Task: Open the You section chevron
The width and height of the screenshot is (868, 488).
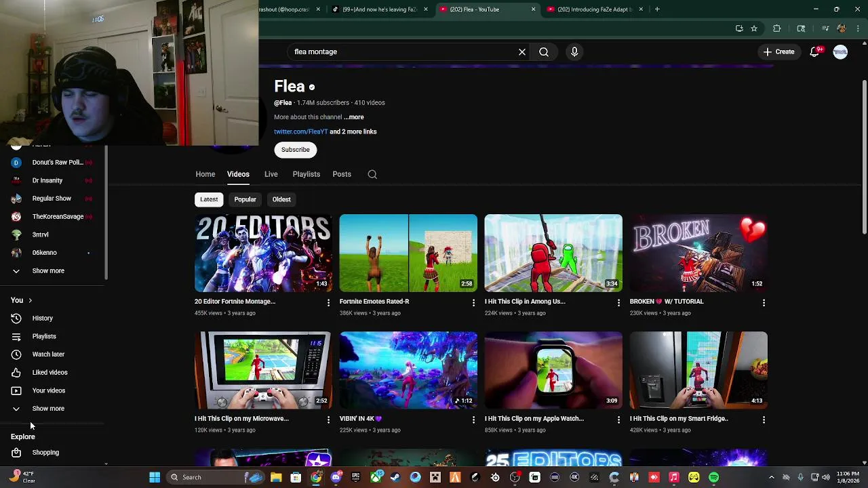Action: tap(30, 300)
